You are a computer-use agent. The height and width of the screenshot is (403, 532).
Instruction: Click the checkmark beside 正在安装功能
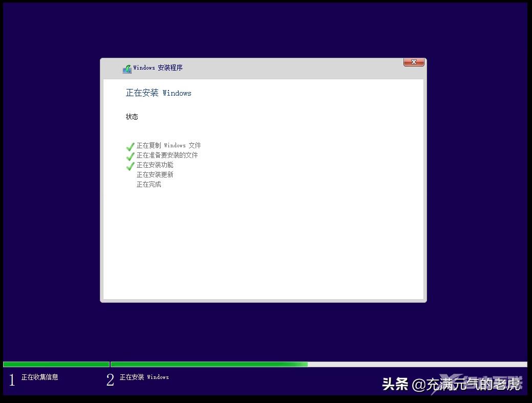pyautogui.click(x=130, y=166)
